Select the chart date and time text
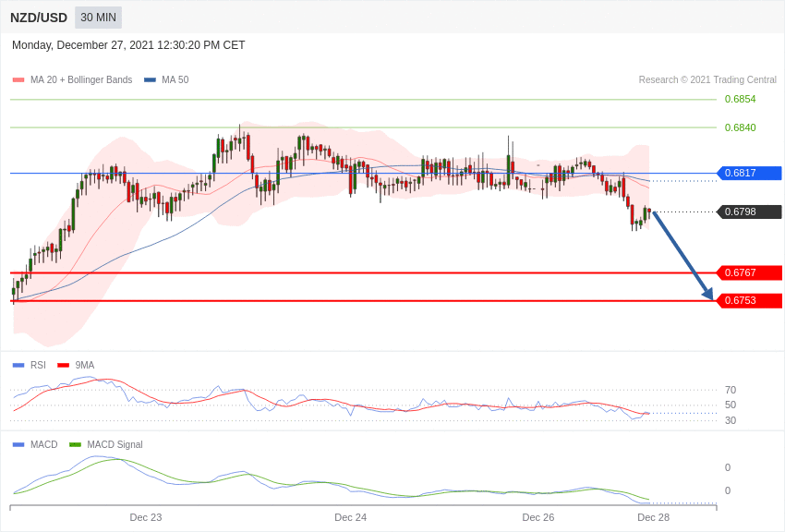This screenshot has width=785, height=532. point(128,45)
